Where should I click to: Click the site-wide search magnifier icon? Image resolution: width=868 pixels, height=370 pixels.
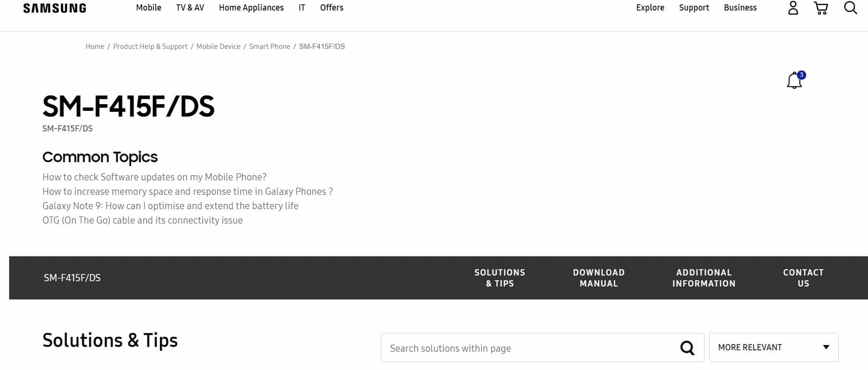coord(851,8)
